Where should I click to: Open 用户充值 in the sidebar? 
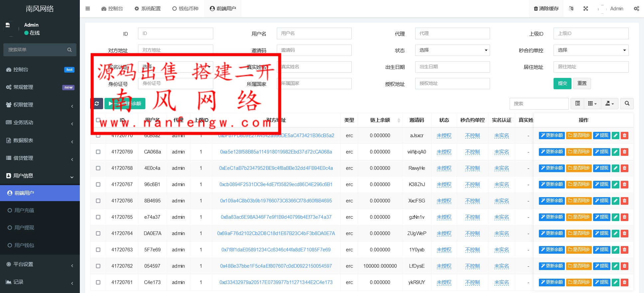pyautogui.click(x=24, y=210)
